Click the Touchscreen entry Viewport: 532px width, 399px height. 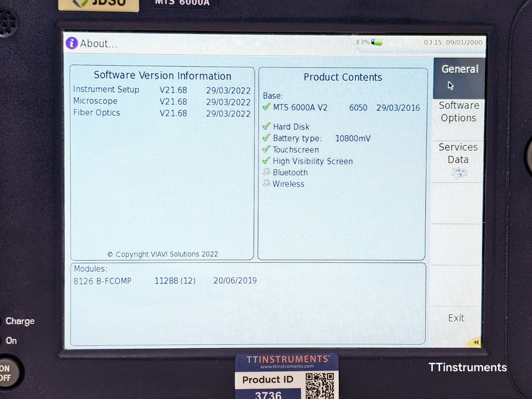(296, 150)
